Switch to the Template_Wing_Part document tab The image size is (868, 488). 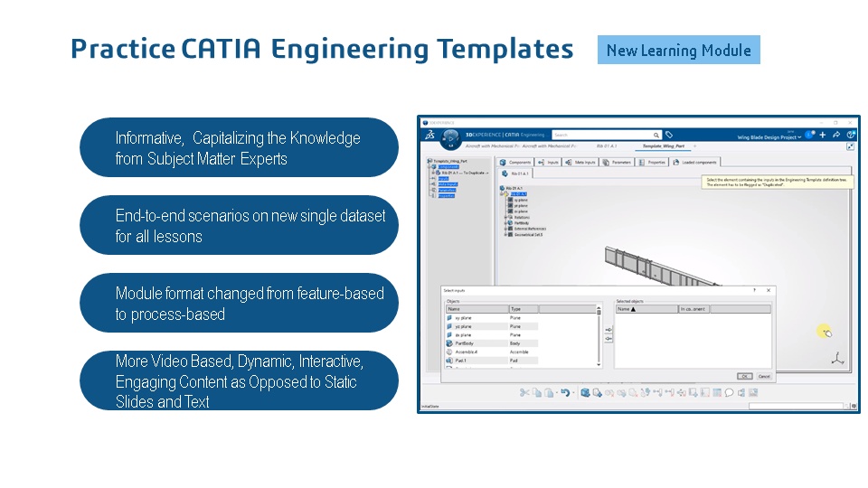coord(663,146)
